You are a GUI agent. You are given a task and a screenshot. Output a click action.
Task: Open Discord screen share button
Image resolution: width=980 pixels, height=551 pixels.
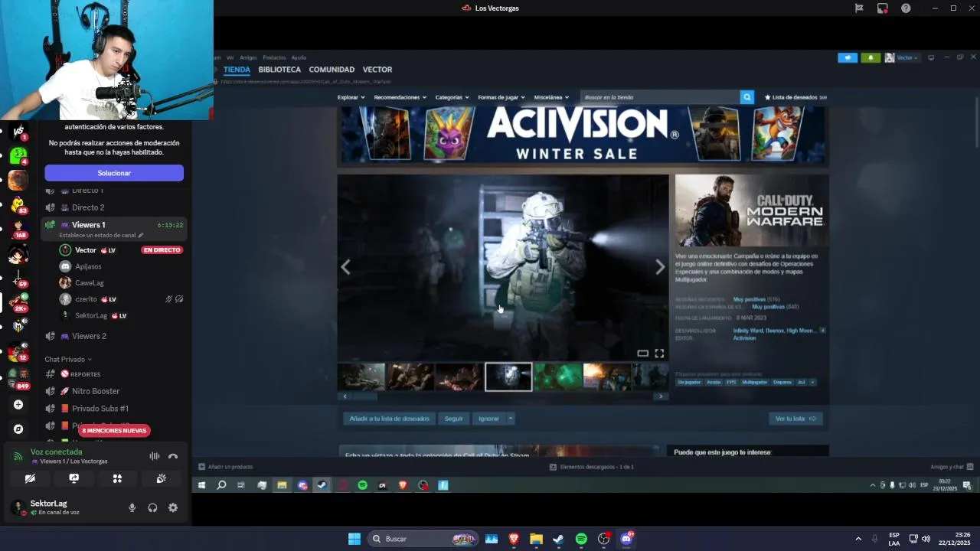click(73, 478)
